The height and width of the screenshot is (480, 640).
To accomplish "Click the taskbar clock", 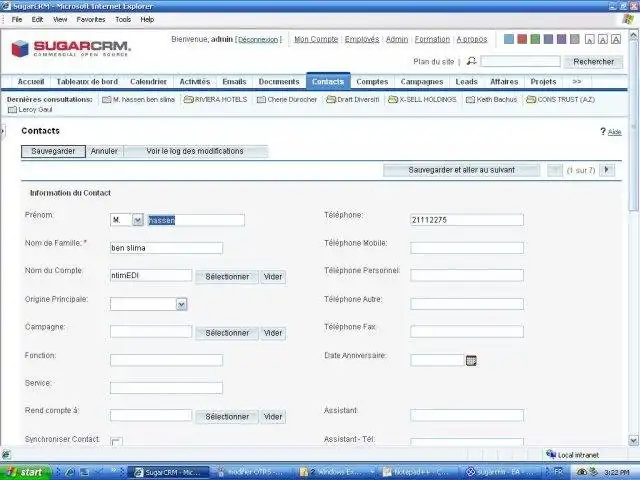I will click(x=616, y=473).
